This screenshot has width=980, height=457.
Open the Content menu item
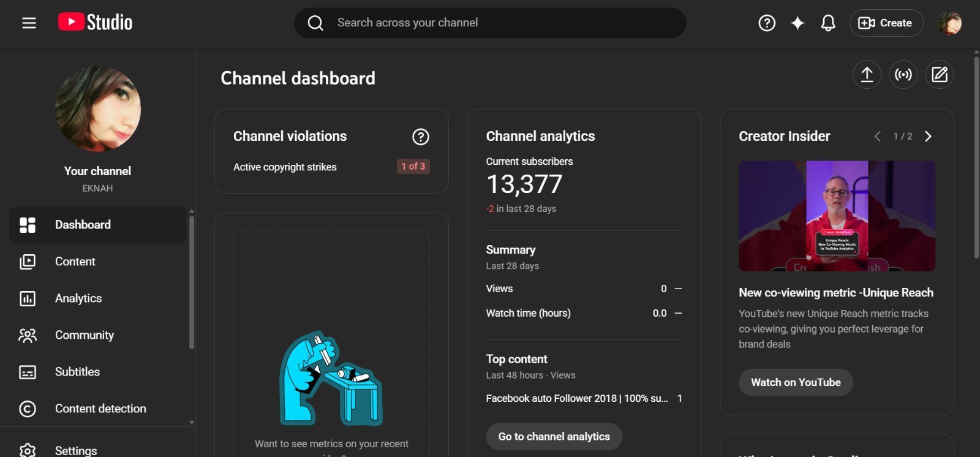tap(98, 262)
